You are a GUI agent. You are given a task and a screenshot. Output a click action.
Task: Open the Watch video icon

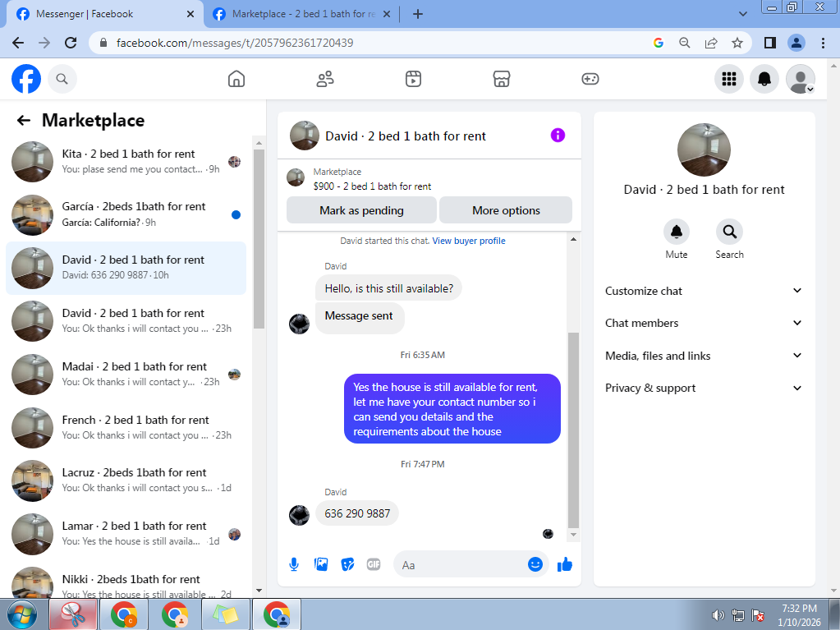[413, 80]
